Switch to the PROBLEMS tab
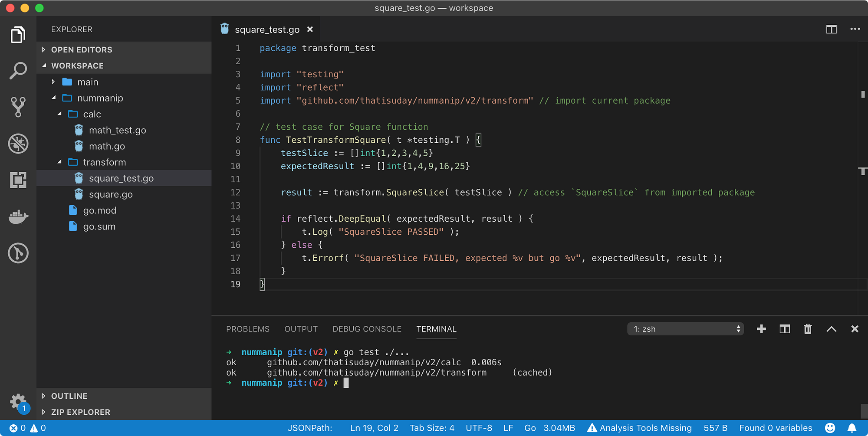The width and height of the screenshot is (868, 436). pyautogui.click(x=247, y=329)
